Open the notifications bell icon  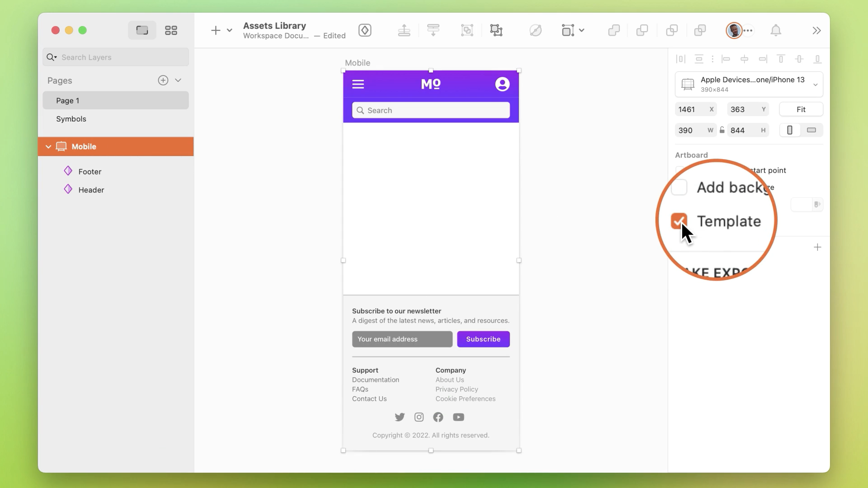click(x=776, y=30)
